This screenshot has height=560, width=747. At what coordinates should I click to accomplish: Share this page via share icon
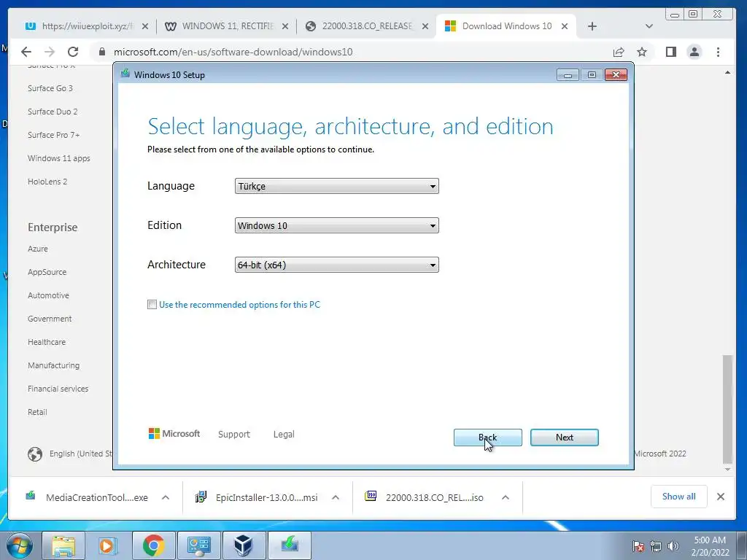619,52
